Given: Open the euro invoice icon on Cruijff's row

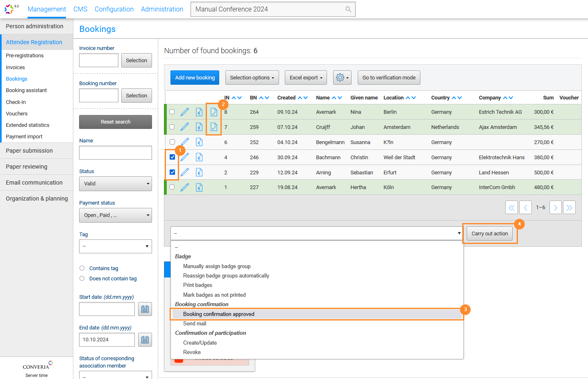Looking at the screenshot, I should 199,127.
